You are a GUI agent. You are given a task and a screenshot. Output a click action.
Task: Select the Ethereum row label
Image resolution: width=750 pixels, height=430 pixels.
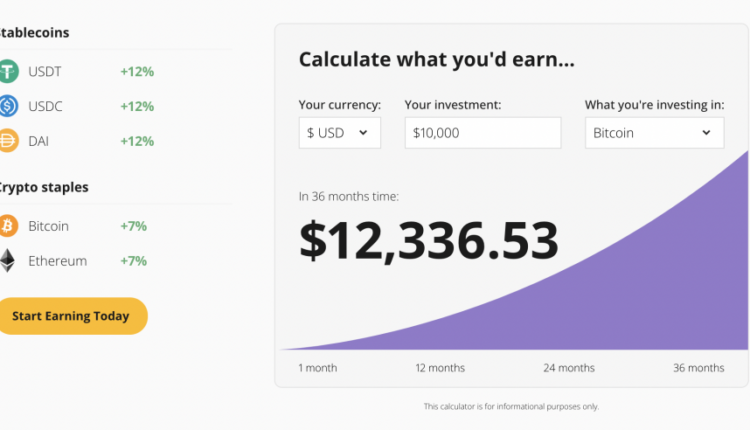(58, 261)
